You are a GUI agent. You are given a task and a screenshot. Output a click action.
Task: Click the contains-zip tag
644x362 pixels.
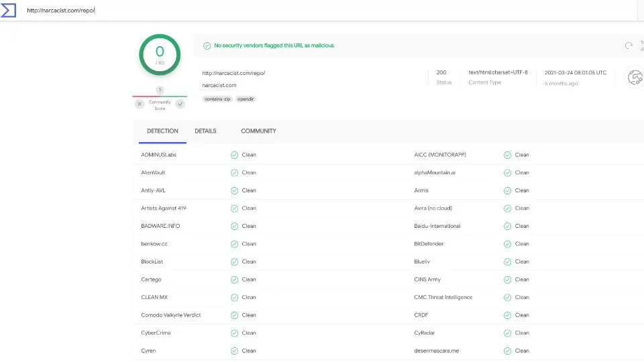(217, 99)
